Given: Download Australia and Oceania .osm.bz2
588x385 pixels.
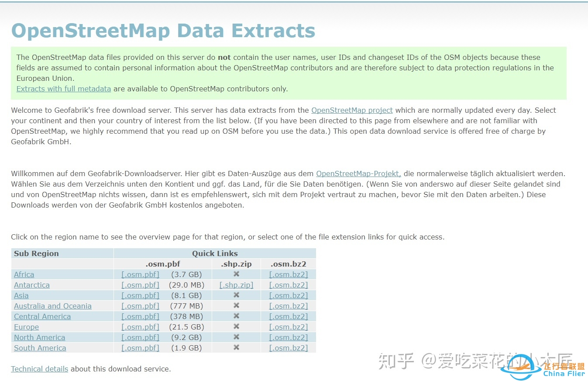Looking at the screenshot, I should (289, 306).
